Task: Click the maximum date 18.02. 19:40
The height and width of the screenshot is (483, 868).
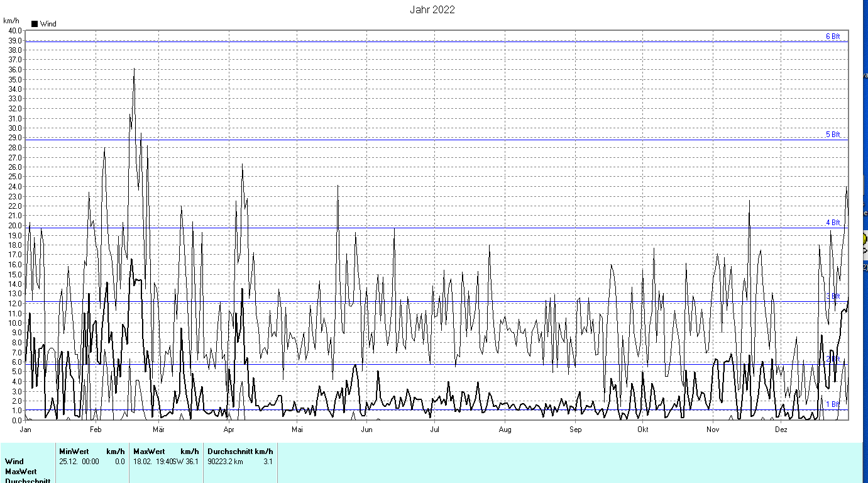Action: coord(153,462)
